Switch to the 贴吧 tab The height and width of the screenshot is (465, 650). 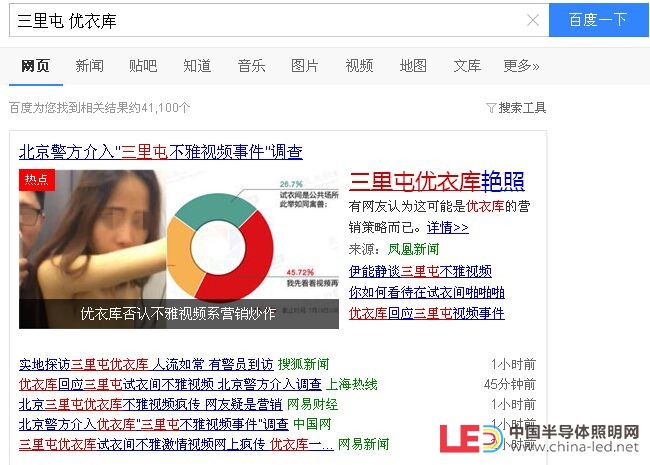(143, 66)
